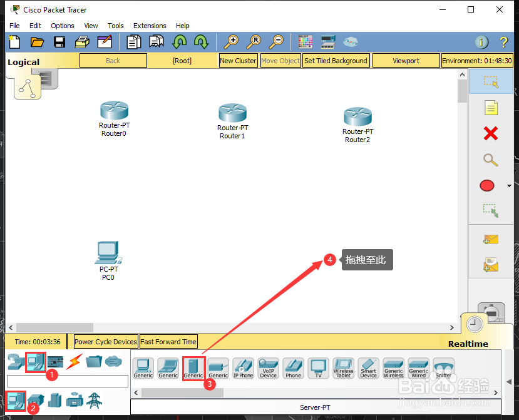Open the drawing palette icon
This screenshot has width=519, height=420.
[x=305, y=42]
